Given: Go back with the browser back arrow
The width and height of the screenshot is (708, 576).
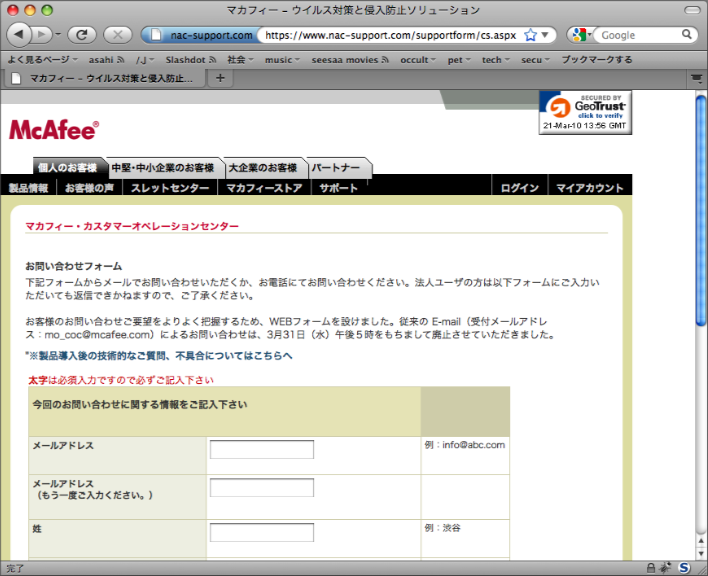Looking at the screenshot, I should coord(18,34).
